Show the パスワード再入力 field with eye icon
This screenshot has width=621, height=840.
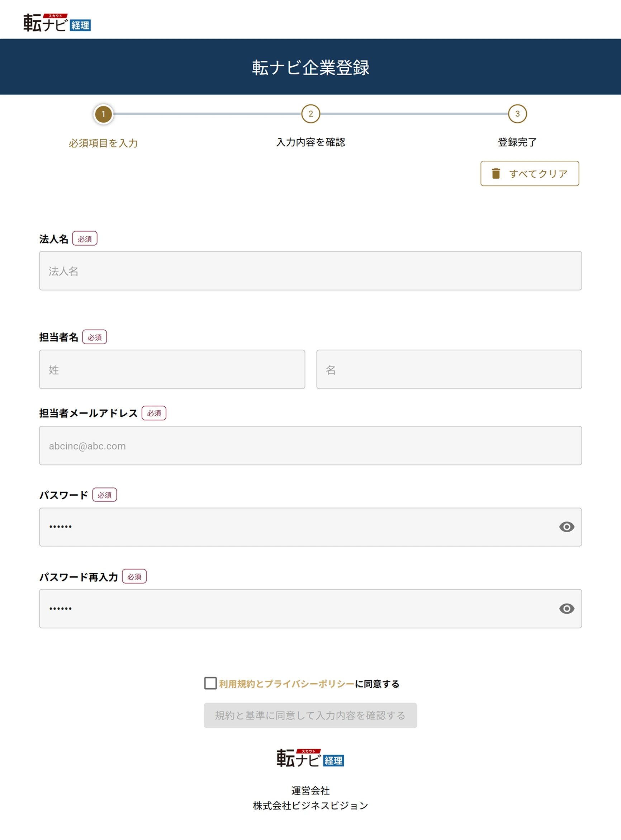[x=567, y=609]
